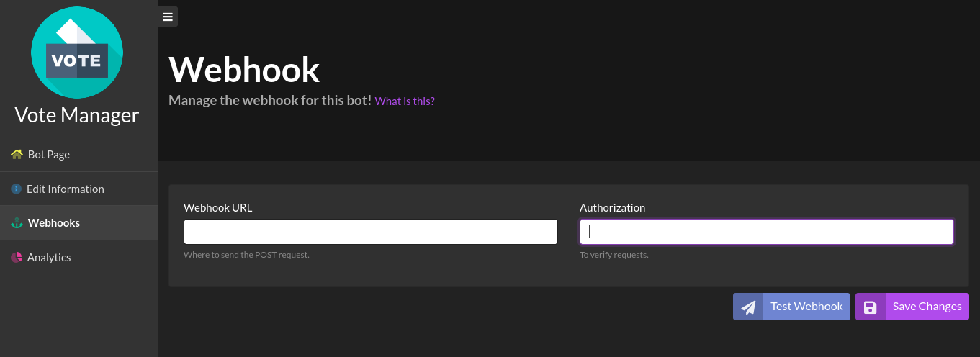Click inside the Authorization input box
Image resolution: width=980 pixels, height=357 pixels.
coord(767,232)
